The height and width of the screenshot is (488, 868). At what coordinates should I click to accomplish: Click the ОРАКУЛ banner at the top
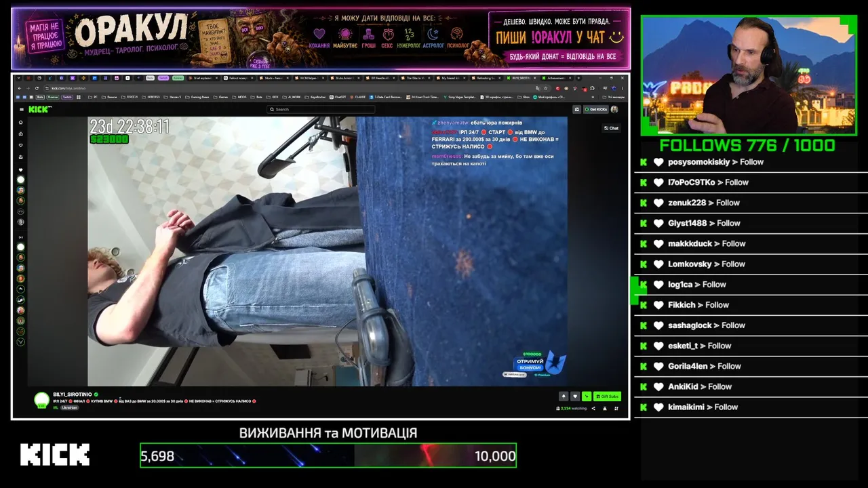(x=321, y=38)
